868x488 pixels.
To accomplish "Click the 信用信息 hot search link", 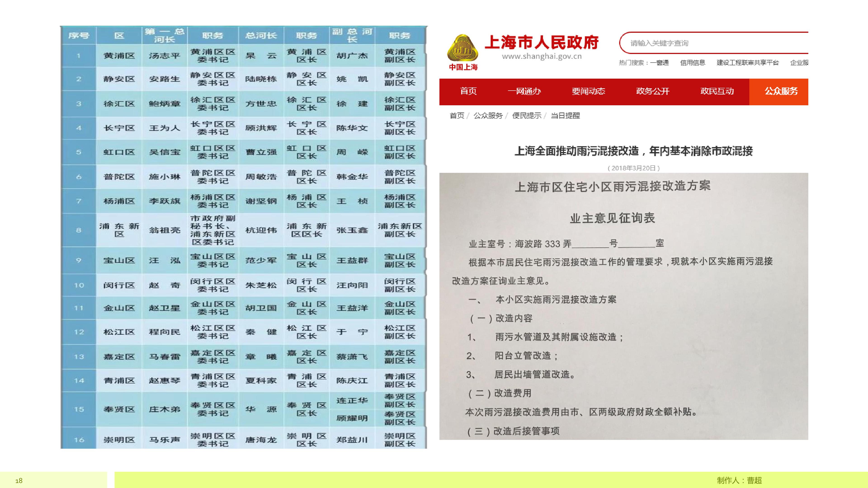I will [692, 63].
